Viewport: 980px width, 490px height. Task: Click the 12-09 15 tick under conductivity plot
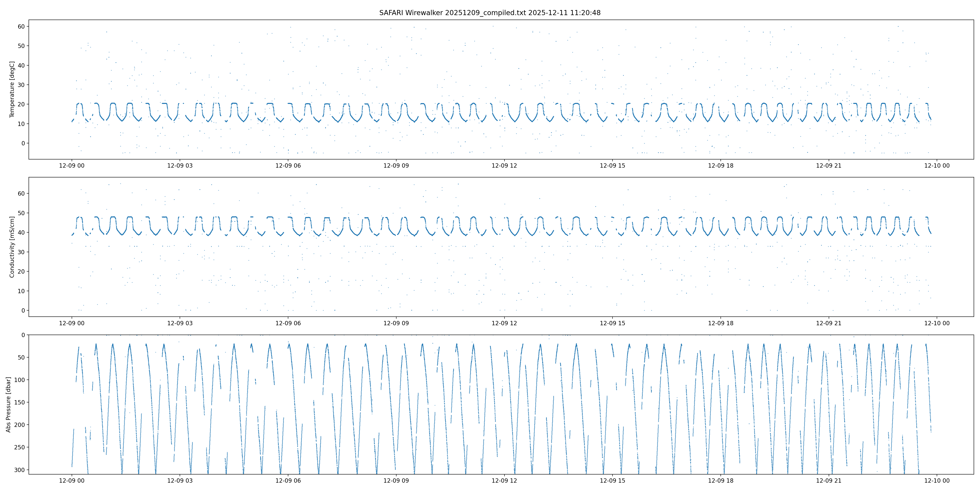pos(612,323)
